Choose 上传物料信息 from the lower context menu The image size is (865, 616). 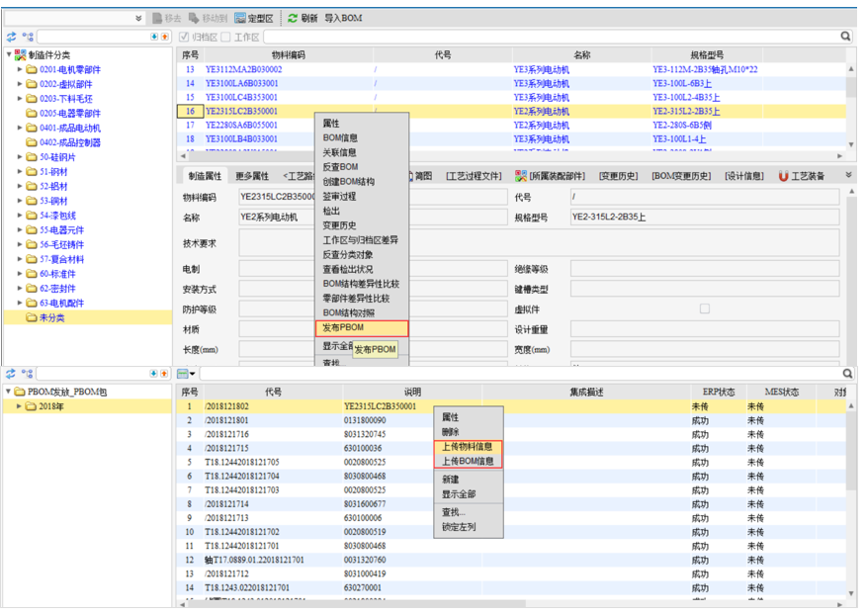tap(468, 446)
